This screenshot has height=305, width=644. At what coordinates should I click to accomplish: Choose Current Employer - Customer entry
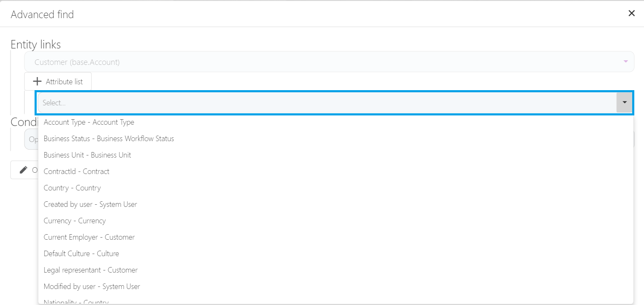click(89, 237)
